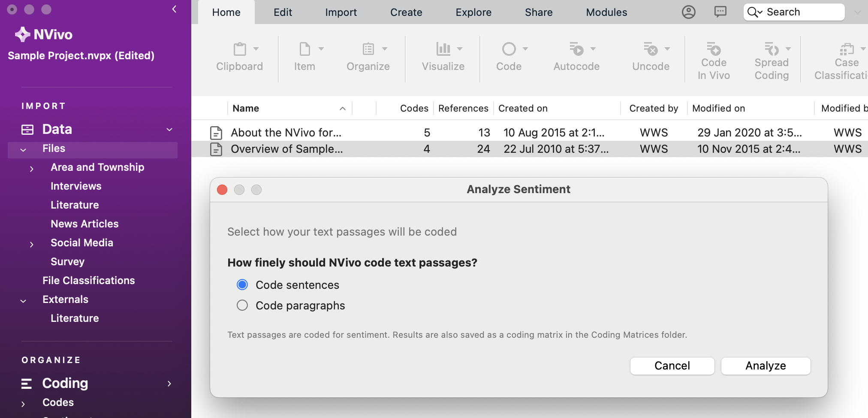
Task: Click the Code circle icon
Action: [509, 49]
